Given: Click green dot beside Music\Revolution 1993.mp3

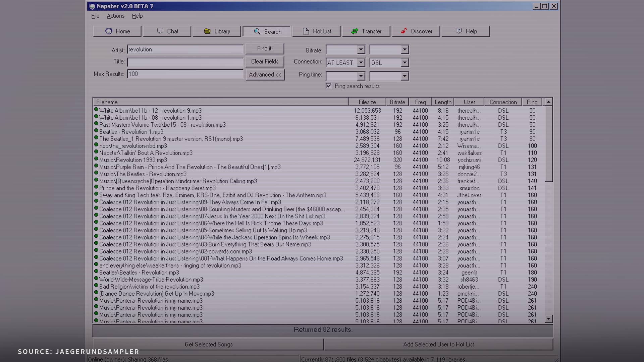Looking at the screenshot, I should 96,159.
